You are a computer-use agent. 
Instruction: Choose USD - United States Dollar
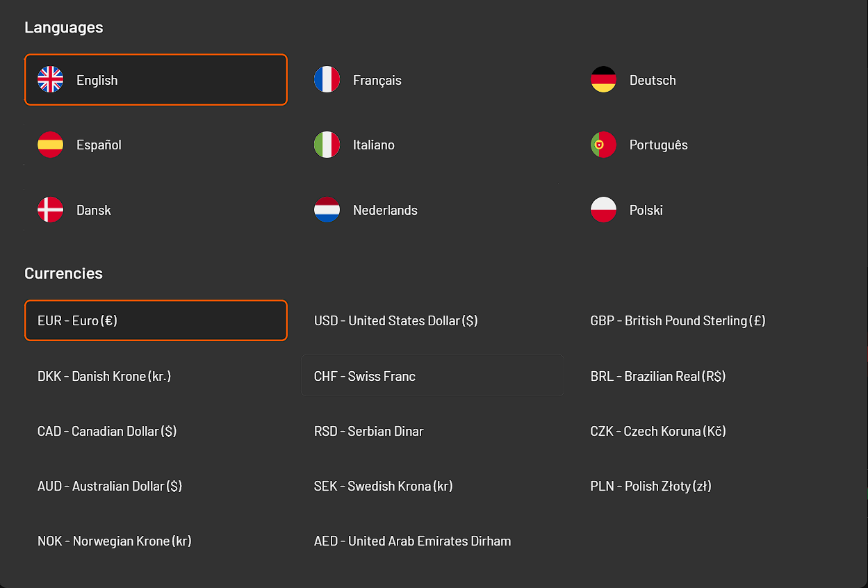tap(395, 320)
